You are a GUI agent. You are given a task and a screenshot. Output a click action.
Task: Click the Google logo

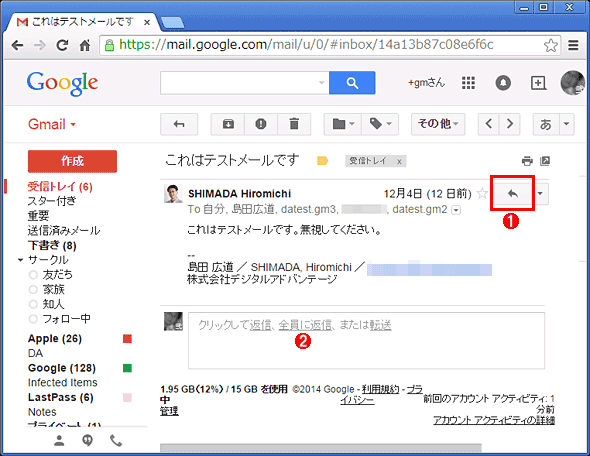click(x=62, y=83)
